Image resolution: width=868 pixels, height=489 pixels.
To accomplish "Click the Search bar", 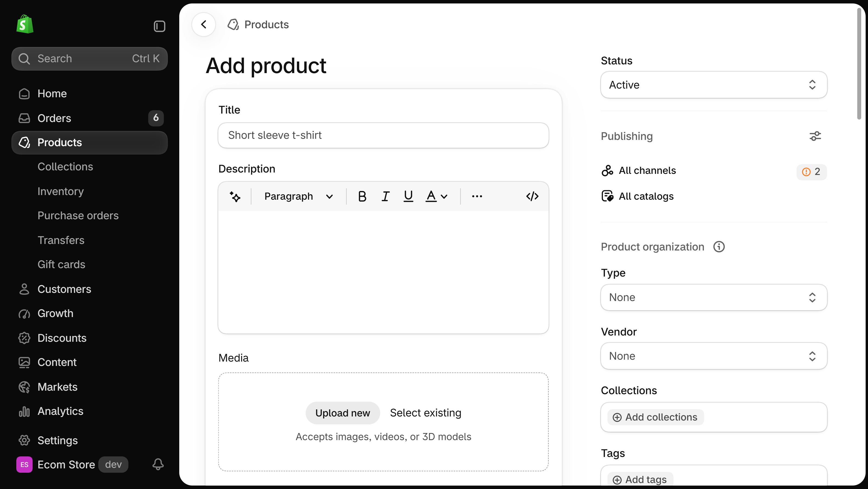I will (x=89, y=58).
